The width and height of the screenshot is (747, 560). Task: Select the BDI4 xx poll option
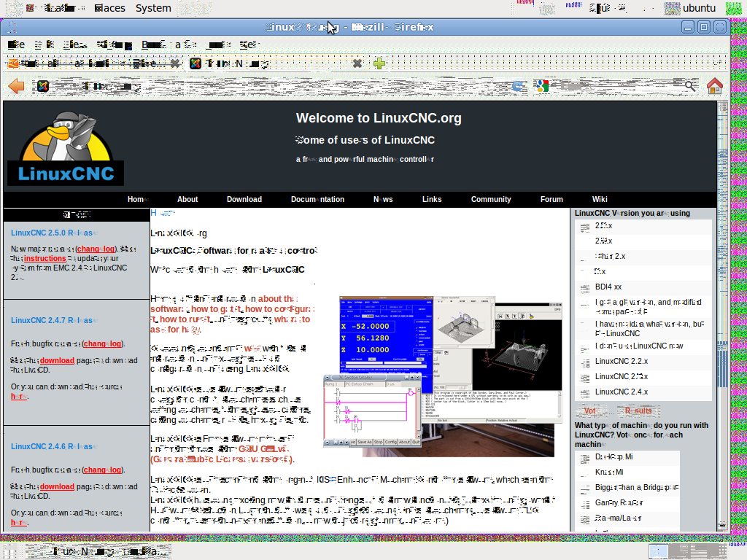coord(585,287)
